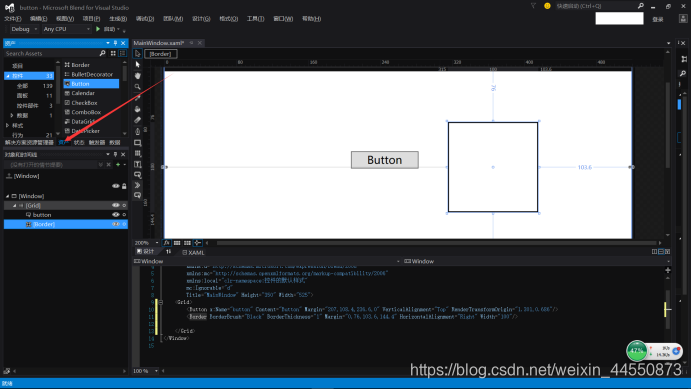The width and height of the screenshot is (692, 389).
Task: Toggle snapping to snaplines button
Action: point(197,243)
